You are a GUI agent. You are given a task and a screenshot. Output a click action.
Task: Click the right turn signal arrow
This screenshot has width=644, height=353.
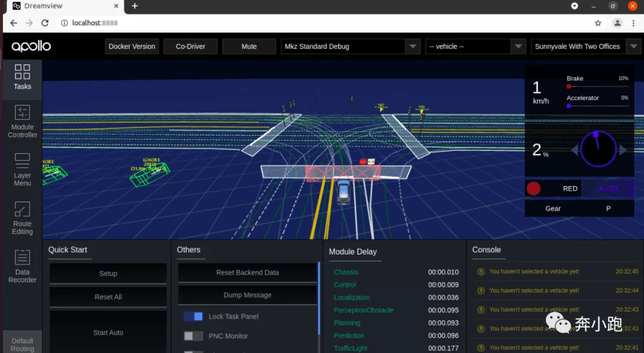(623, 150)
